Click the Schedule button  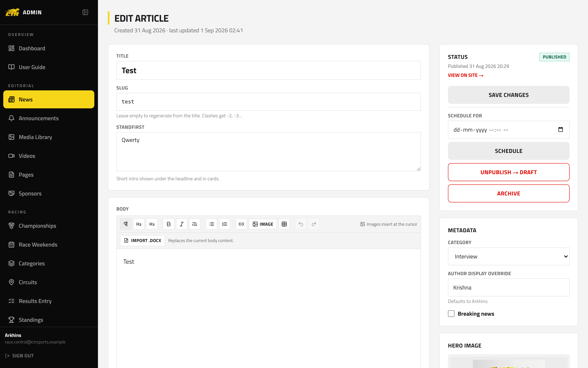click(x=509, y=151)
